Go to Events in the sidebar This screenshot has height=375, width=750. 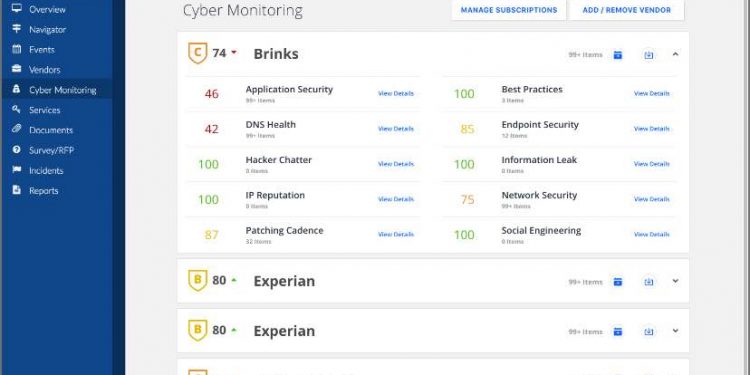(x=42, y=49)
